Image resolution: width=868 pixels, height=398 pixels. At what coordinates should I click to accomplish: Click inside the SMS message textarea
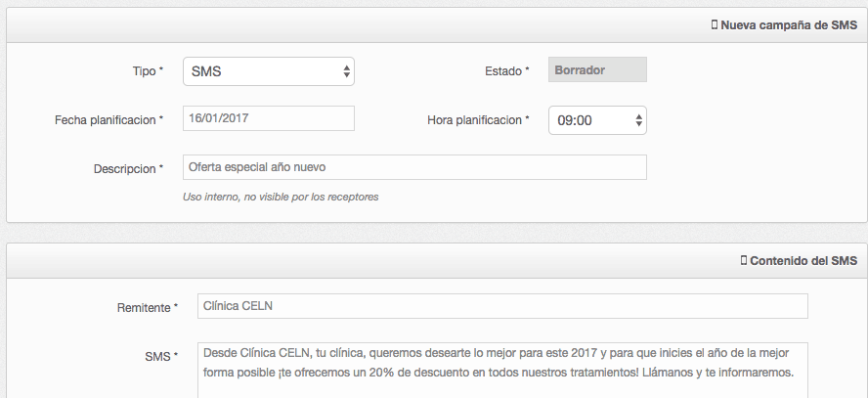[x=502, y=370]
